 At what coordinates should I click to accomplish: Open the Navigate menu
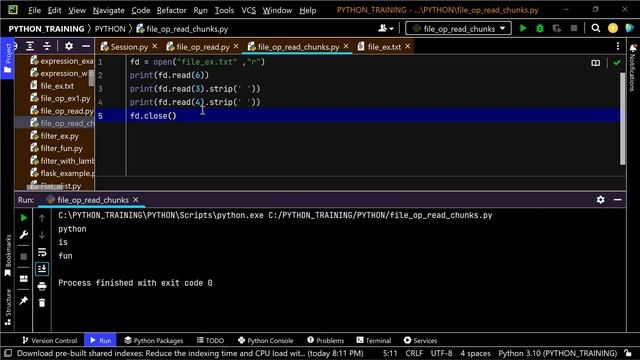coord(109,10)
